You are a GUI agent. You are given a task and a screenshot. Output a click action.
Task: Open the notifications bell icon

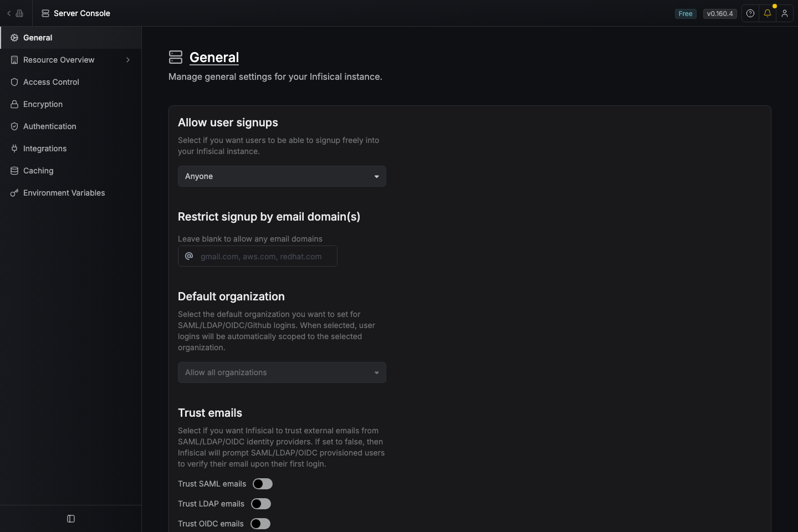[x=768, y=13]
